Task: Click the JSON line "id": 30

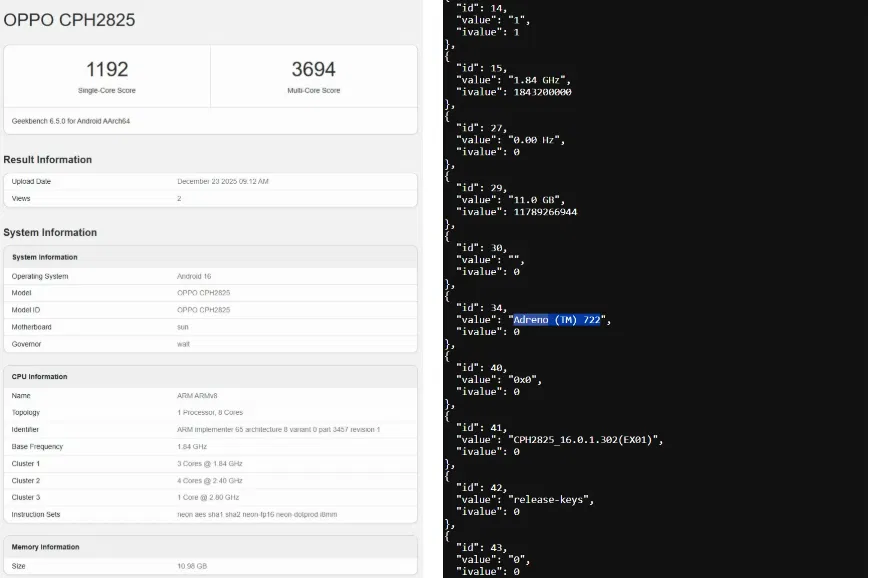Action: click(x=481, y=248)
